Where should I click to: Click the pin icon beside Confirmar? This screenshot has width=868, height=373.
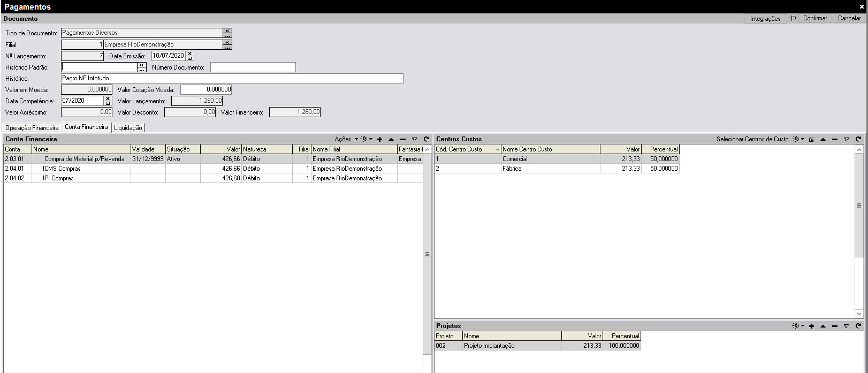tap(793, 18)
